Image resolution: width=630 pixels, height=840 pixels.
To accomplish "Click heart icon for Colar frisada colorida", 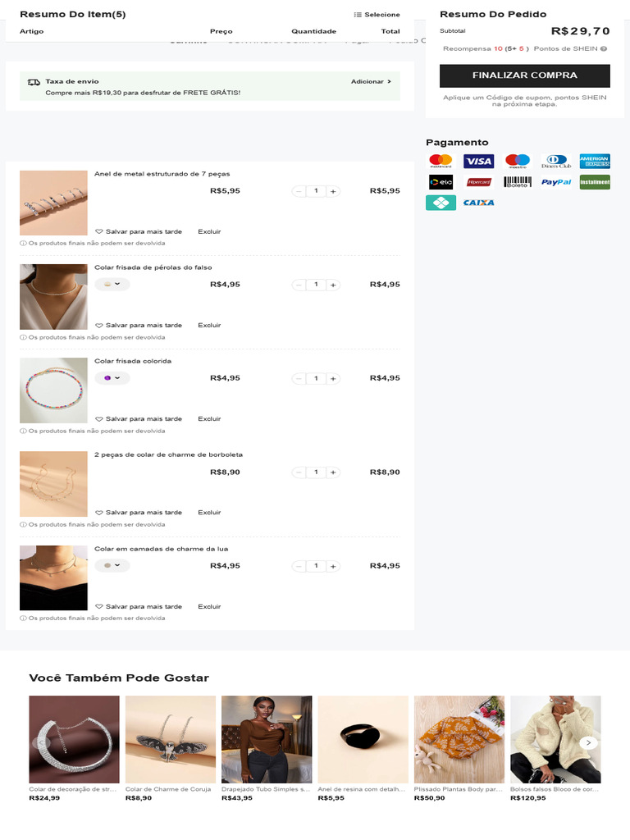I will [x=98, y=419].
